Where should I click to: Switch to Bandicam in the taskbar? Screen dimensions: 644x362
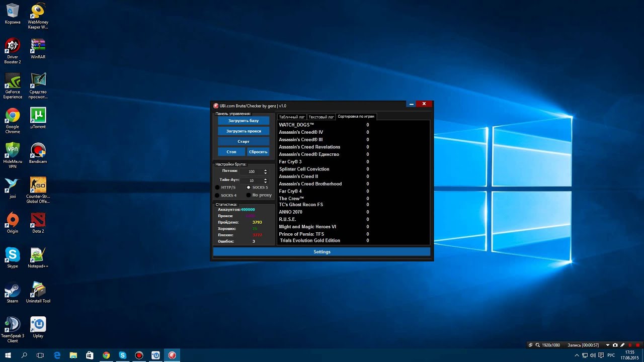[x=139, y=355]
